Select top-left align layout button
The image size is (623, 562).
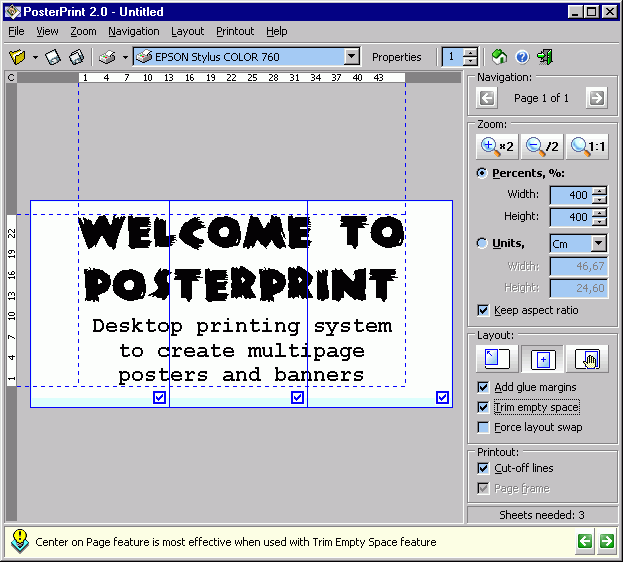[x=497, y=359]
